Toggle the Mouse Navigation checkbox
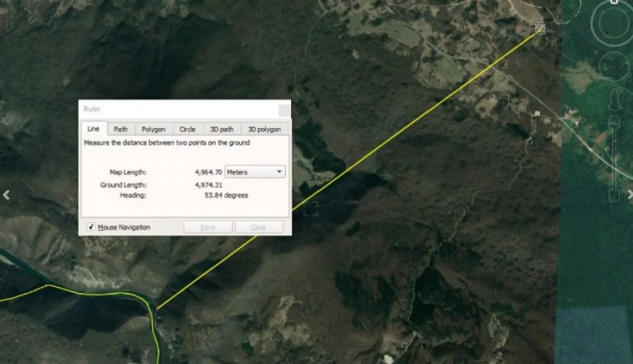The width and height of the screenshot is (633, 364). 91,227
